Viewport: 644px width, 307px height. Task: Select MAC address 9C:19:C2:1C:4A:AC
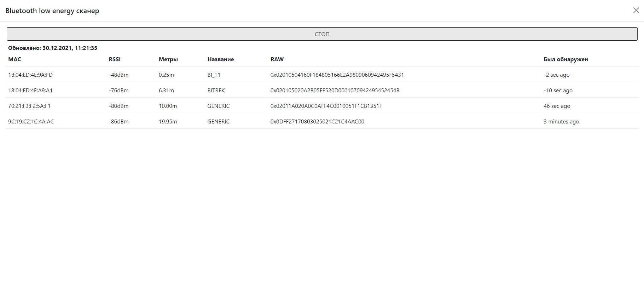pyautogui.click(x=31, y=122)
